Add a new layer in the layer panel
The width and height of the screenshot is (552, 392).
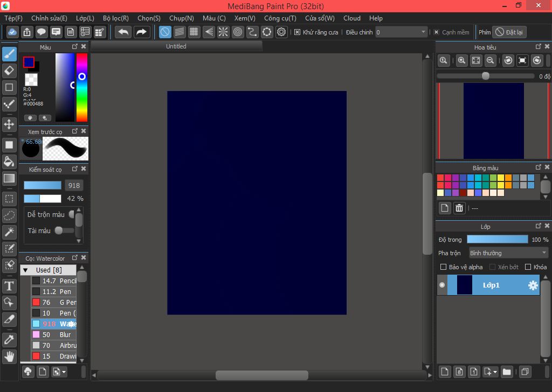tap(445, 372)
